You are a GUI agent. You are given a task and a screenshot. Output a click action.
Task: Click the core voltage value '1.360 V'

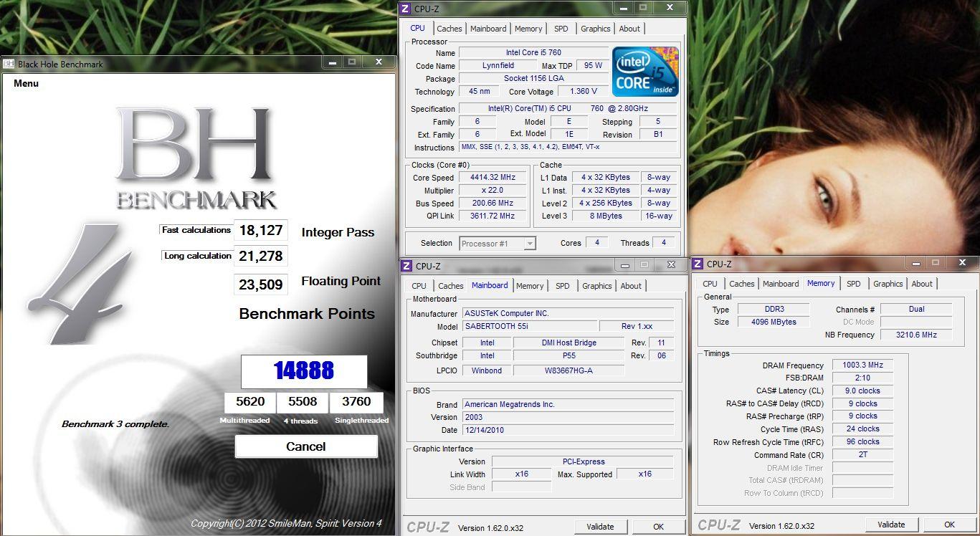[584, 92]
